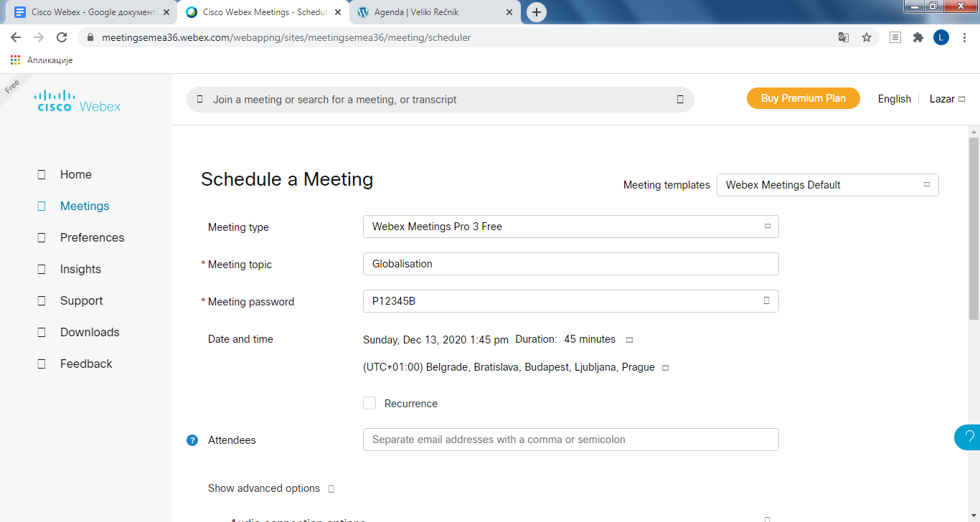Screen dimensions: 980x522
Task: Click the Support sidebar link
Action: pos(81,300)
